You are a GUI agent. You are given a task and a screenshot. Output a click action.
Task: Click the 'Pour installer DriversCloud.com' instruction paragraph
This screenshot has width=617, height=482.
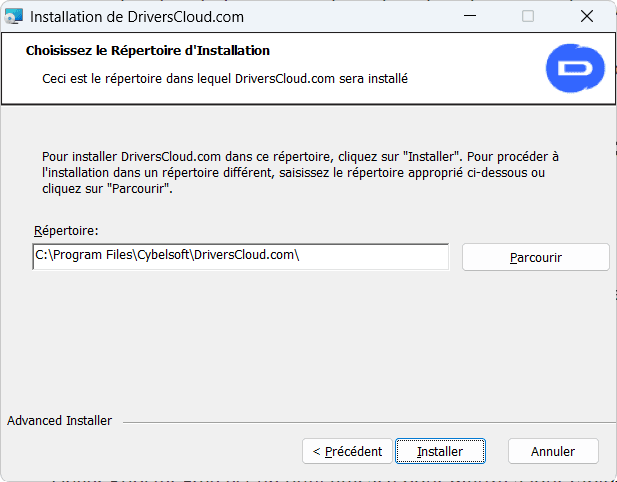click(300, 172)
